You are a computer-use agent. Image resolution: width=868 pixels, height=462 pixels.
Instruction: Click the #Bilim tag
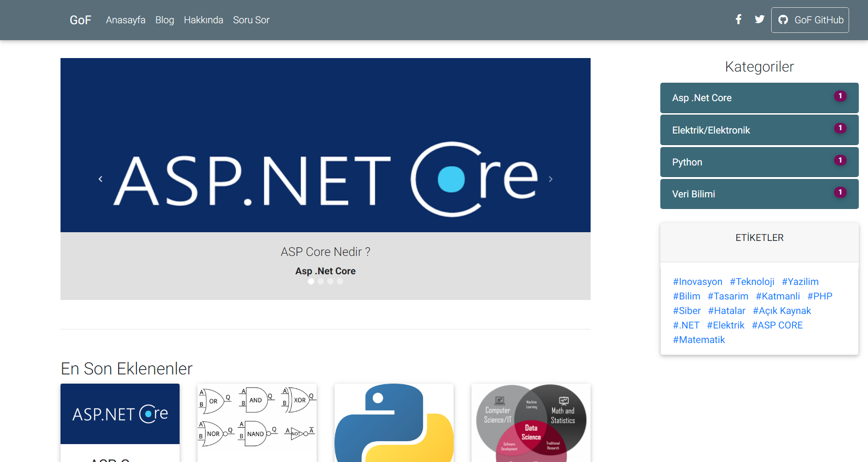686,296
